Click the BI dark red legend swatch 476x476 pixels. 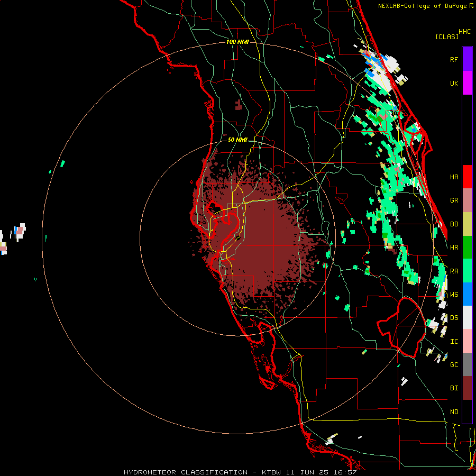tap(467, 388)
